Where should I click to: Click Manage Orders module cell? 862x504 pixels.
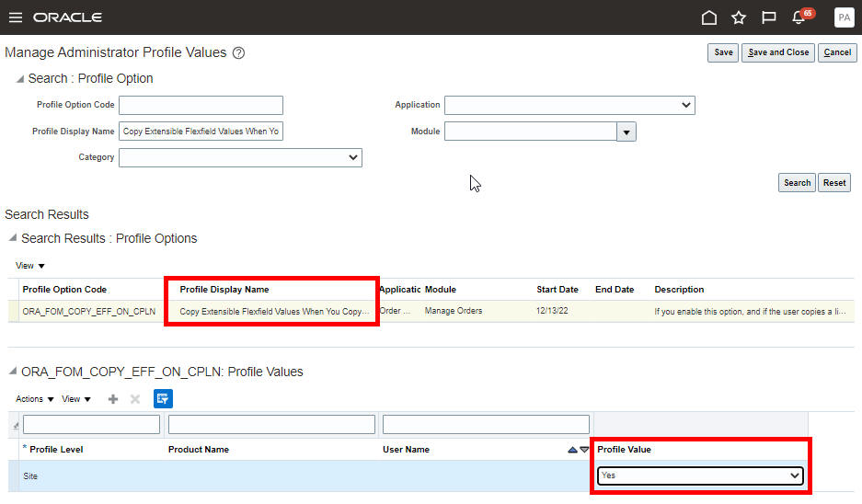click(454, 311)
